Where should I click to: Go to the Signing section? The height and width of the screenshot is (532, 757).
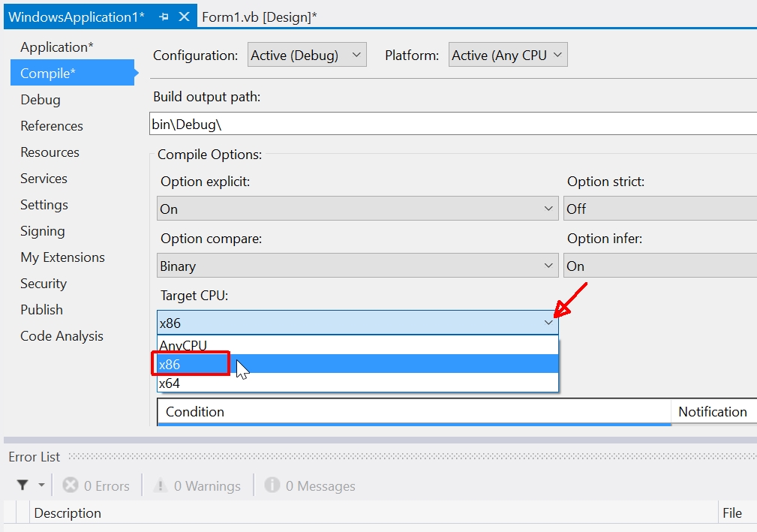(x=42, y=230)
